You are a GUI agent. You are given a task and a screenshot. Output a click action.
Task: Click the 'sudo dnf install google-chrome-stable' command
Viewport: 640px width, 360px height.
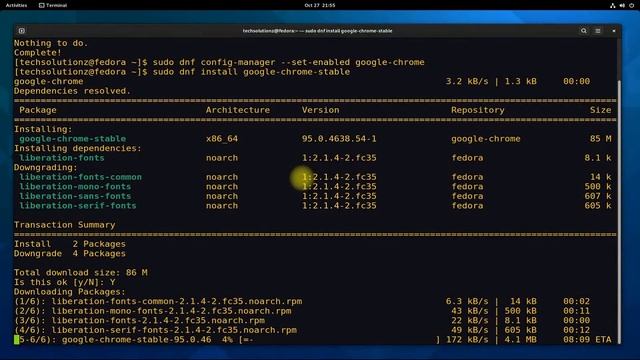251,72
